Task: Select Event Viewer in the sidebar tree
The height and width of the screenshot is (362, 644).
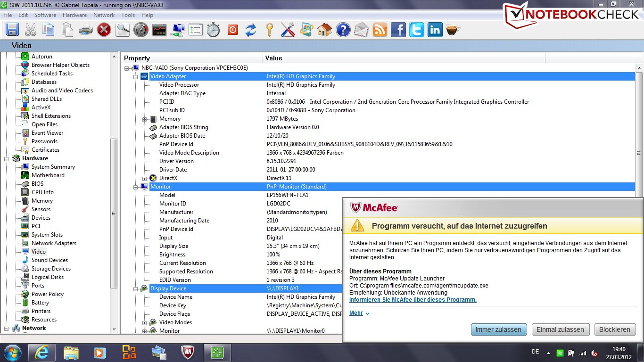Action: 47,133
